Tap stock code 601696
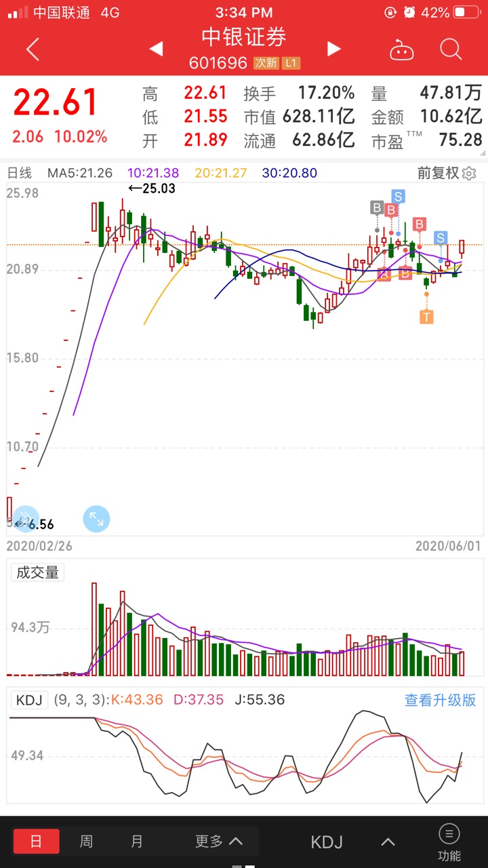This screenshot has width=488, height=868. (x=218, y=63)
